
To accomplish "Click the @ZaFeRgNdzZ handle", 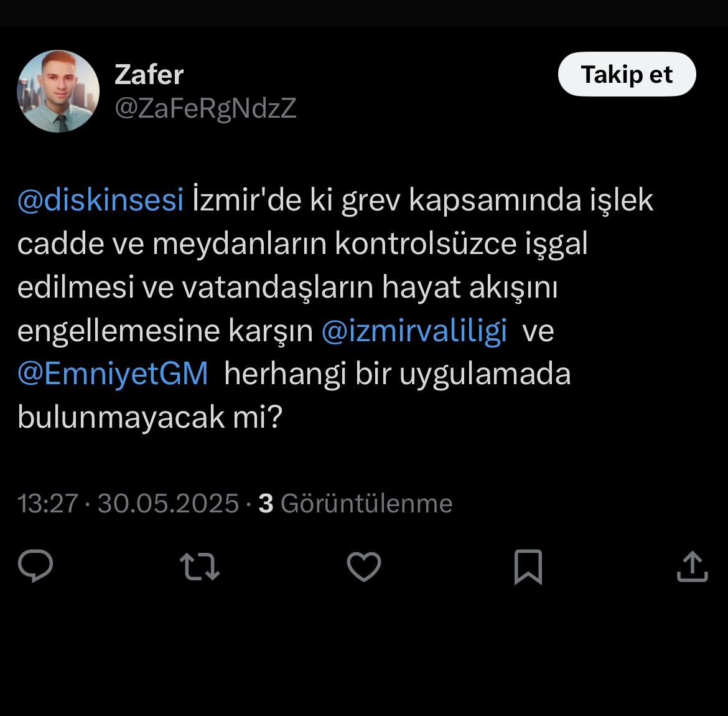I will click(205, 109).
